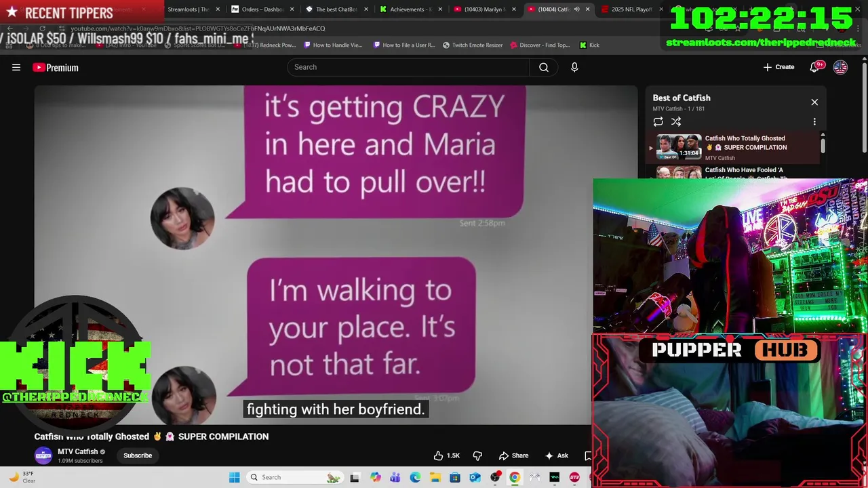868x488 pixels.
Task: Open MTV Catfish channel avatar
Action: tap(43, 455)
